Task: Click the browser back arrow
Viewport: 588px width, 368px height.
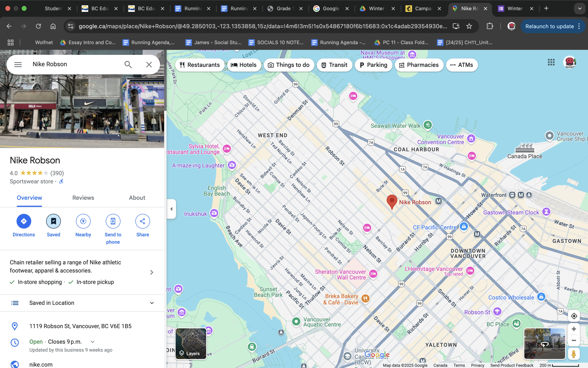Action: (x=9, y=26)
